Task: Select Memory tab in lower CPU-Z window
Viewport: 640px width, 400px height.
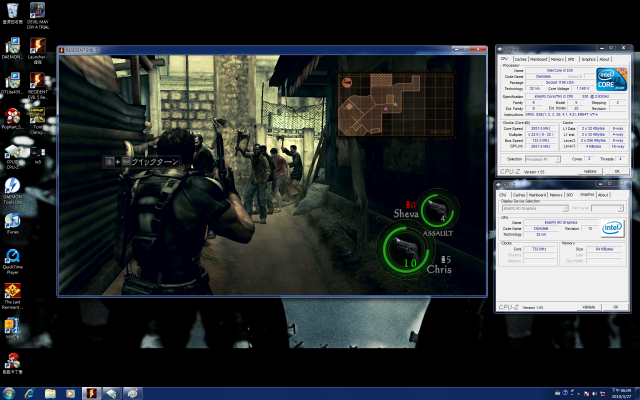Action: click(556, 195)
